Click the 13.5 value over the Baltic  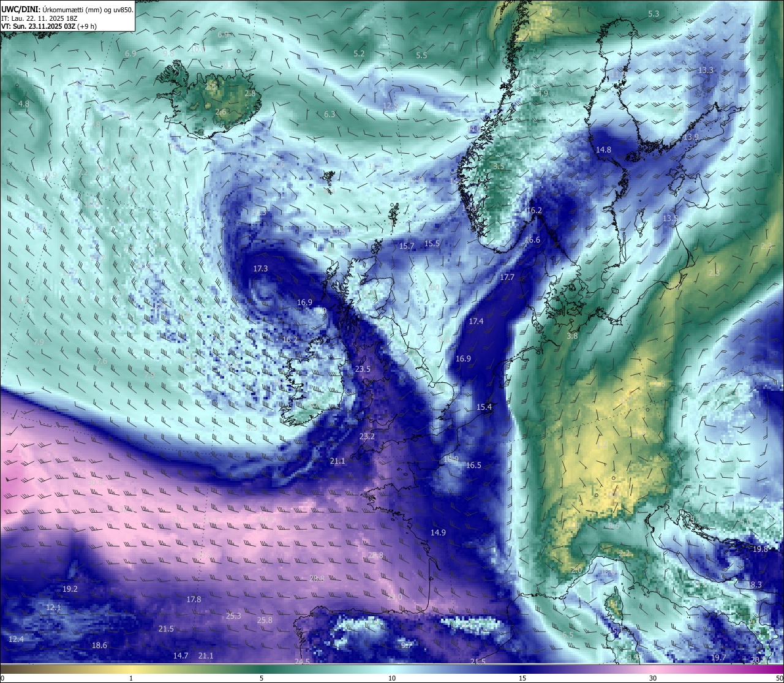[670, 219]
